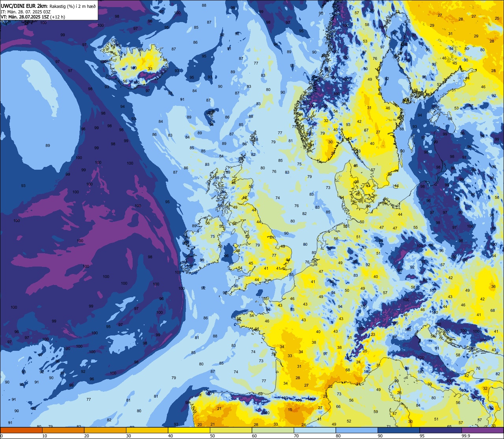Click the 33 value over Iceland

click(x=150, y=69)
